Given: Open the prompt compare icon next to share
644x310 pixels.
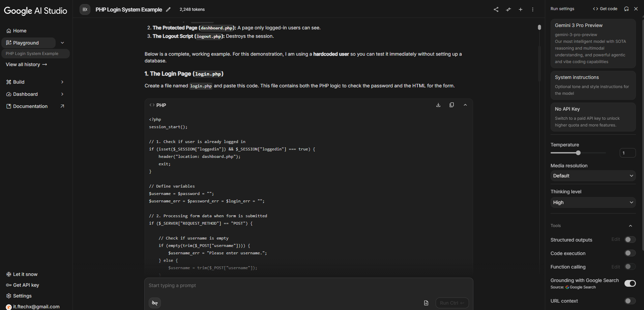Looking at the screenshot, I should click(508, 9).
